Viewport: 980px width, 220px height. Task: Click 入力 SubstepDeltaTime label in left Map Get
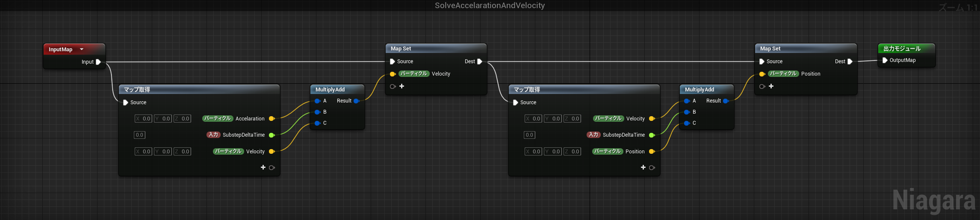[x=236, y=135]
